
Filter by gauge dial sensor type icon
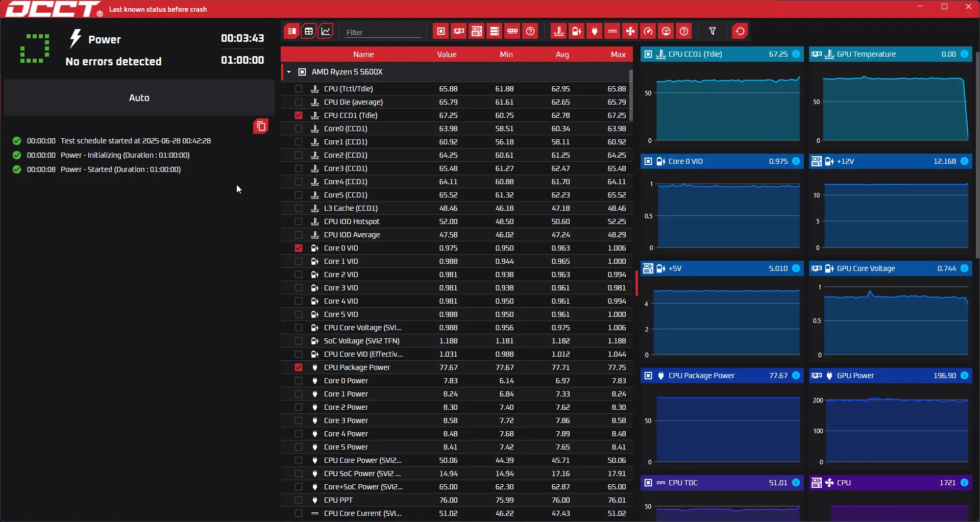tap(666, 32)
